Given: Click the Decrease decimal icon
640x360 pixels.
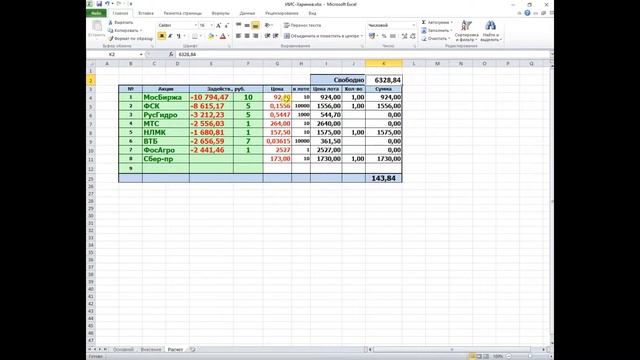Looking at the screenshot, I should point(413,36).
